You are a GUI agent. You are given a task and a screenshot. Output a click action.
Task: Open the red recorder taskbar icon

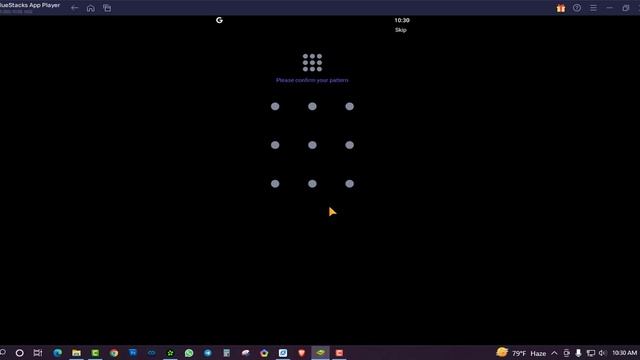coord(339,353)
